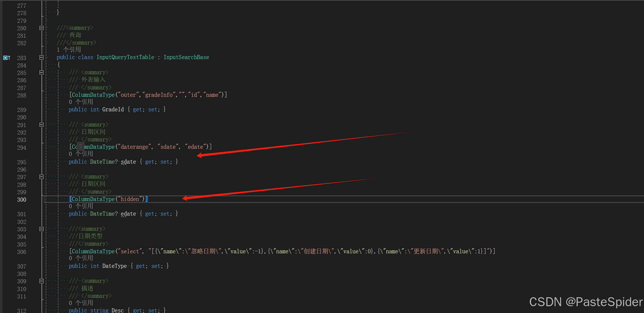The image size is (644, 313).
Task: Click the DateType property name
Action: click(114, 266)
